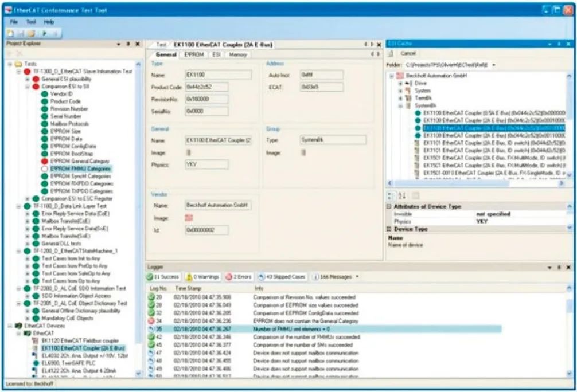
Task: Sort log by the Log No. column
Action: click(x=158, y=288)
